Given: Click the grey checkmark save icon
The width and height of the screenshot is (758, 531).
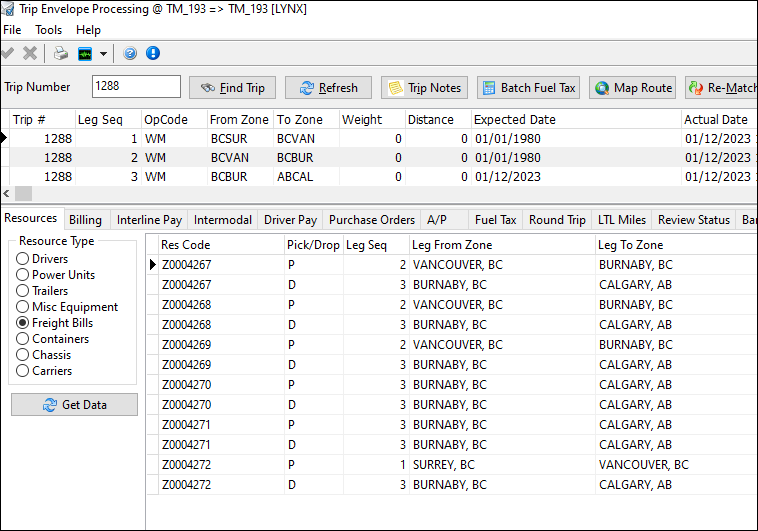Looking at the screenshot, I should [8, 53].
